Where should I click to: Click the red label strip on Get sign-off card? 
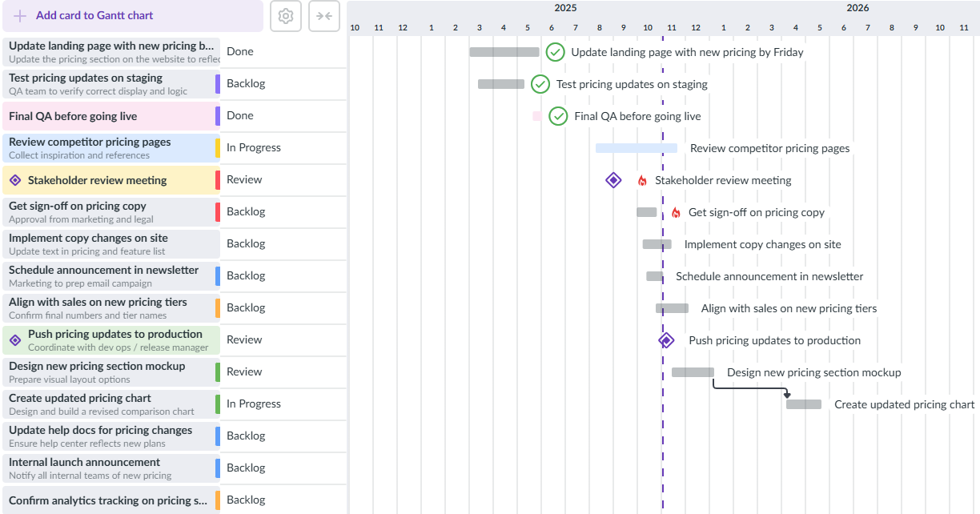pyautogui.click(x=218, y=211)
